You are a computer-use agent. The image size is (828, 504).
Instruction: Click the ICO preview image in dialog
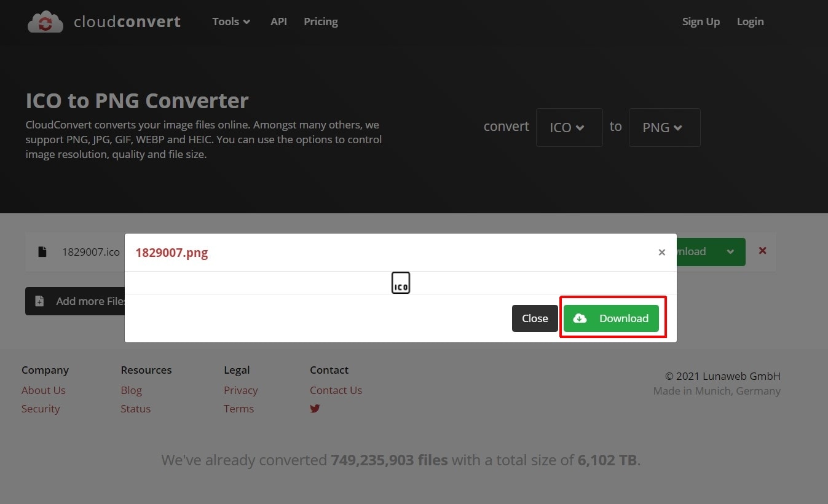(x=401, y=283)
